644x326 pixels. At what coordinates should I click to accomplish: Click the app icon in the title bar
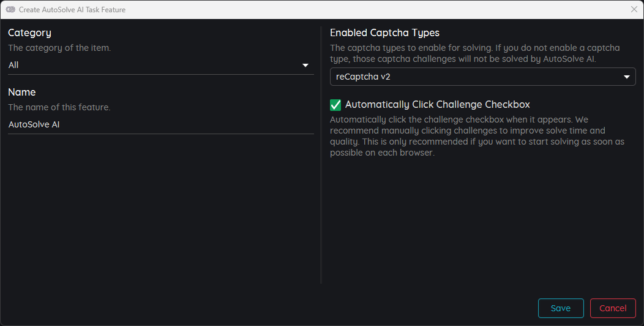[10, 9]
